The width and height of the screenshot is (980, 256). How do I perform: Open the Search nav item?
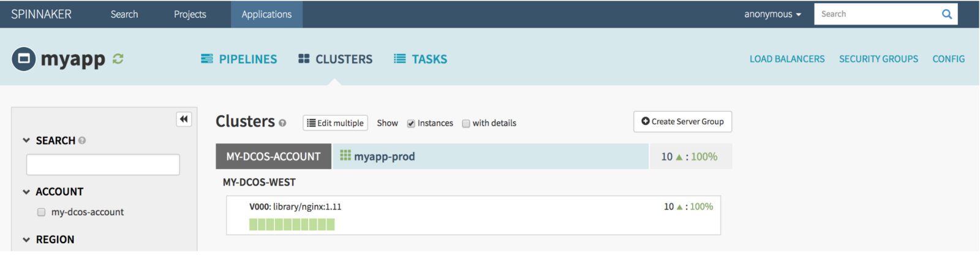point(124,14)
